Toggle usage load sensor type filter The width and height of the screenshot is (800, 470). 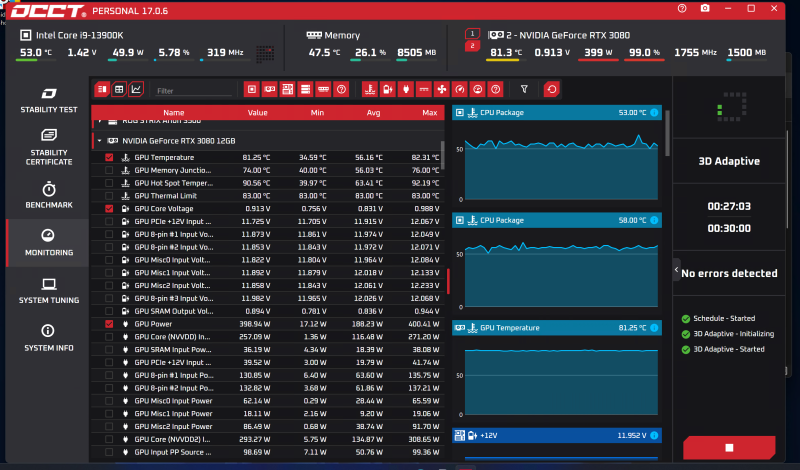[x=478, y=90]
